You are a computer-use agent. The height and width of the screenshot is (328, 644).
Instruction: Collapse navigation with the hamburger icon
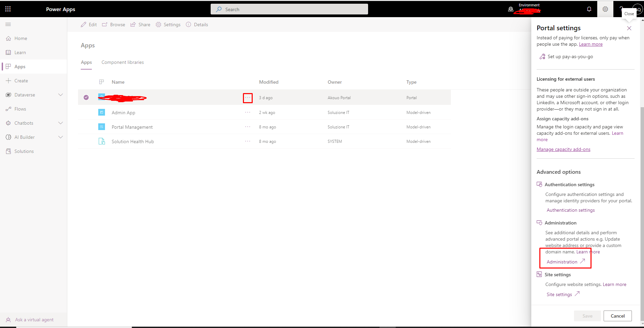[x=8, y=24]
